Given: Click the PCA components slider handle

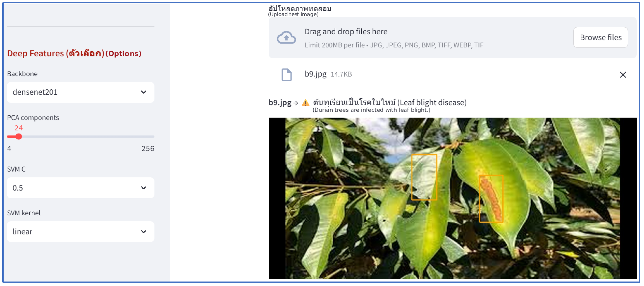Looking at the screenshot, I should [19, 137].
